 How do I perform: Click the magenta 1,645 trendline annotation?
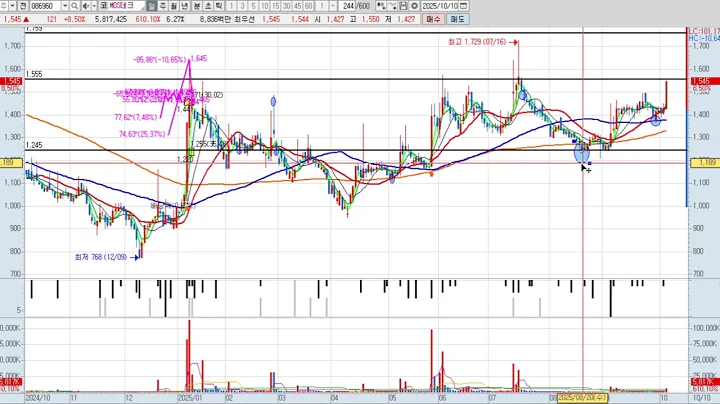[198, 58]
